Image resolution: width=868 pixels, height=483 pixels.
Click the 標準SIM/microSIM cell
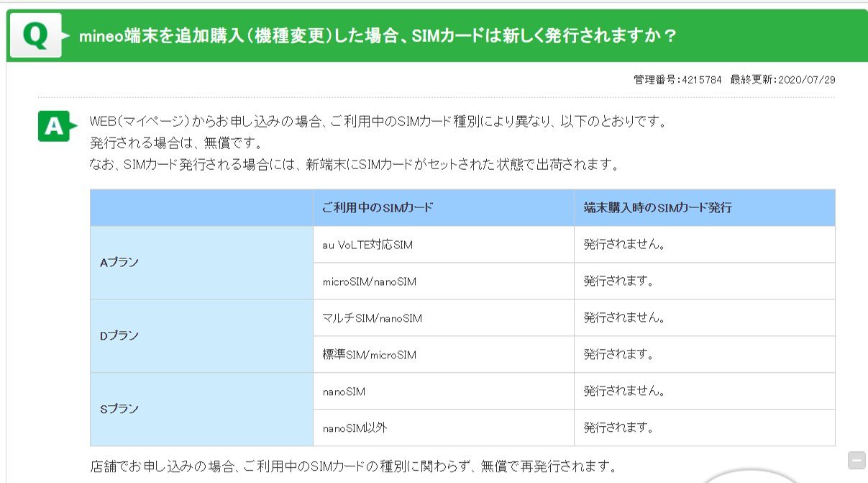444,355
